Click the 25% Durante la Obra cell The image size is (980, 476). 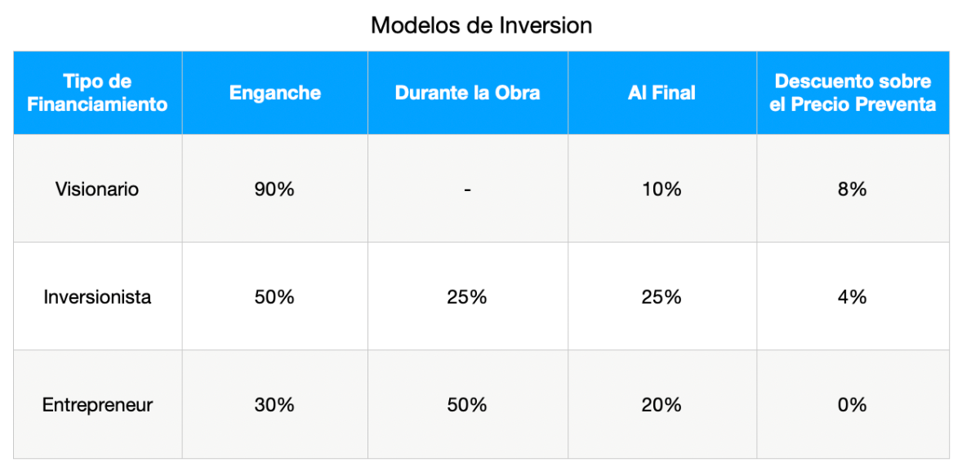(x=467, y=296)
